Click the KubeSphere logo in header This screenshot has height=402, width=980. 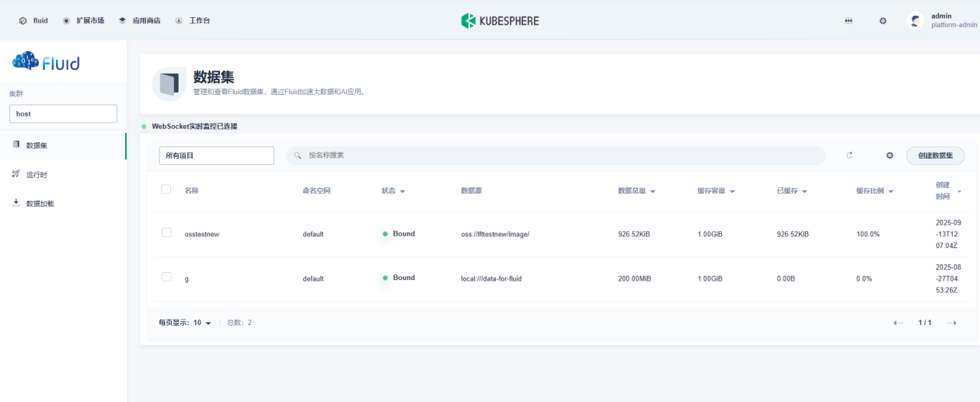[x=500, y=21]
